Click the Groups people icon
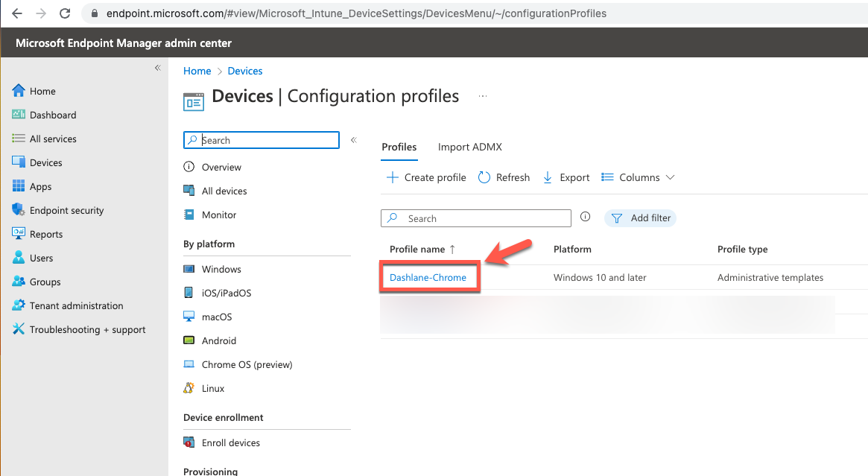 (19, 281)
